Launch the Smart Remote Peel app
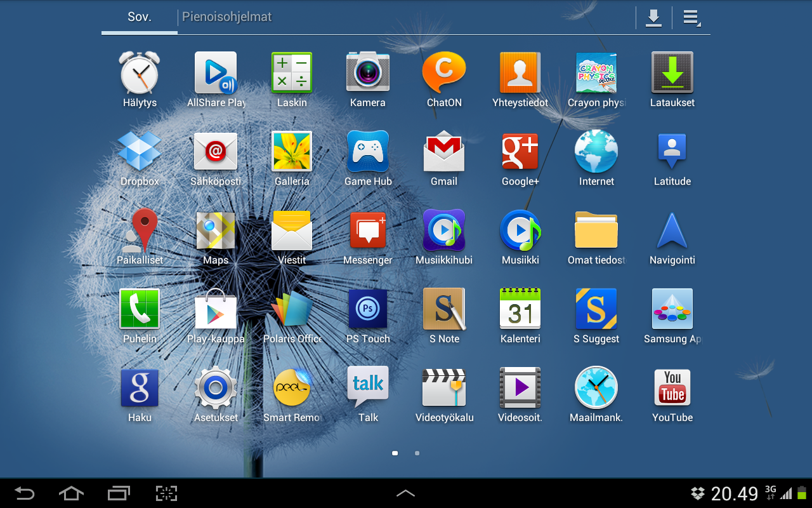Screen dimensions: 812x508 click(x=292, y=395)
